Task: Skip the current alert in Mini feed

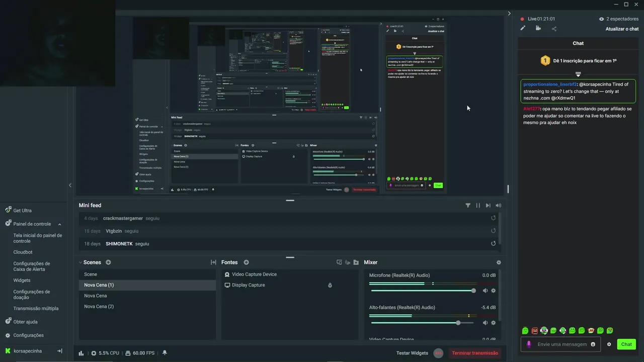Action: click(x=488, y=205)
